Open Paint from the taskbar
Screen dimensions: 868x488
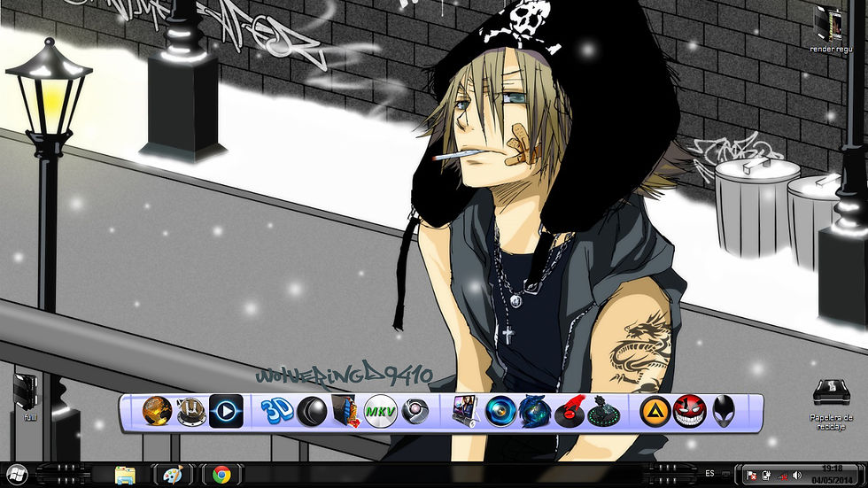173,476
